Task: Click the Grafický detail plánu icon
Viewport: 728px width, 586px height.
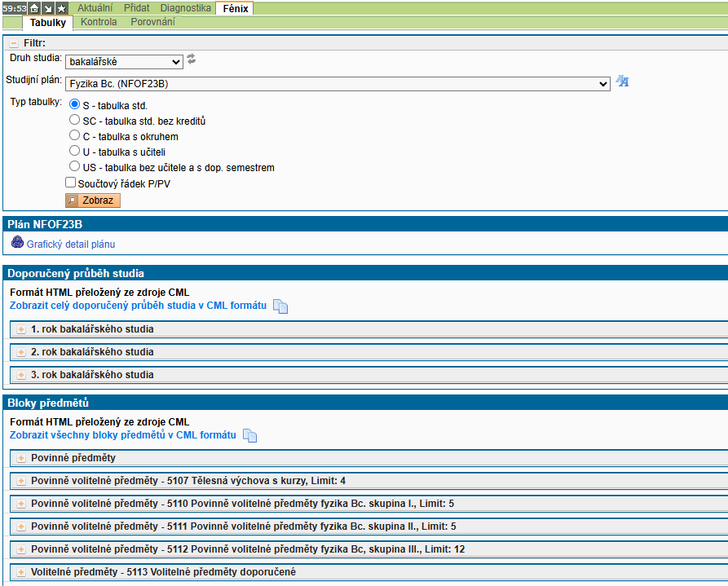Action: point(17,243)
